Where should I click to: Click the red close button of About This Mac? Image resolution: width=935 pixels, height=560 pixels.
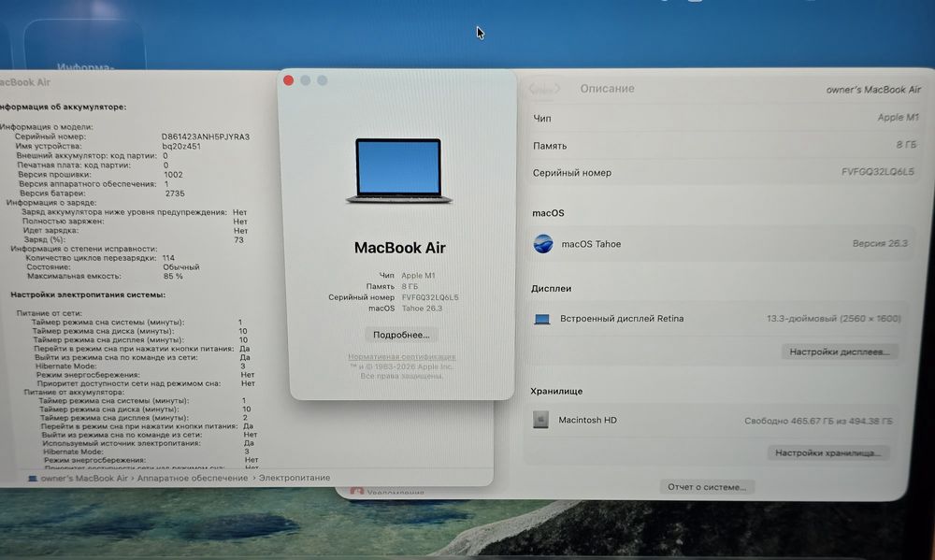289,80
